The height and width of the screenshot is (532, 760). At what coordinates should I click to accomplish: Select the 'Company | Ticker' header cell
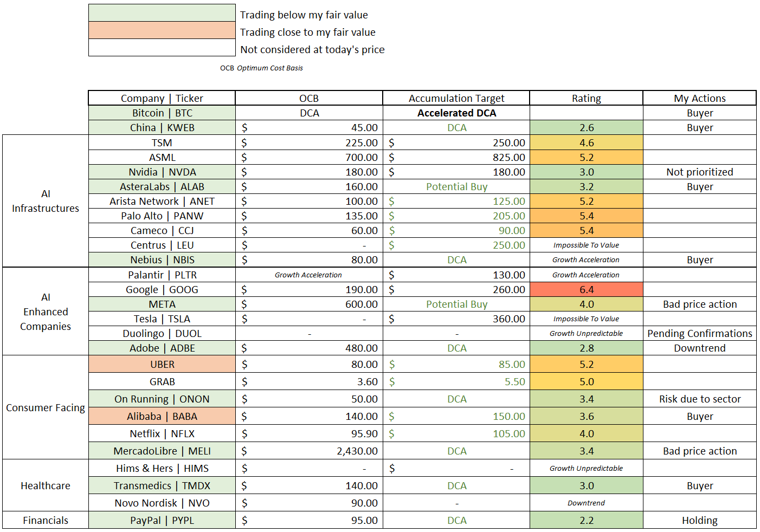(162, 98)
